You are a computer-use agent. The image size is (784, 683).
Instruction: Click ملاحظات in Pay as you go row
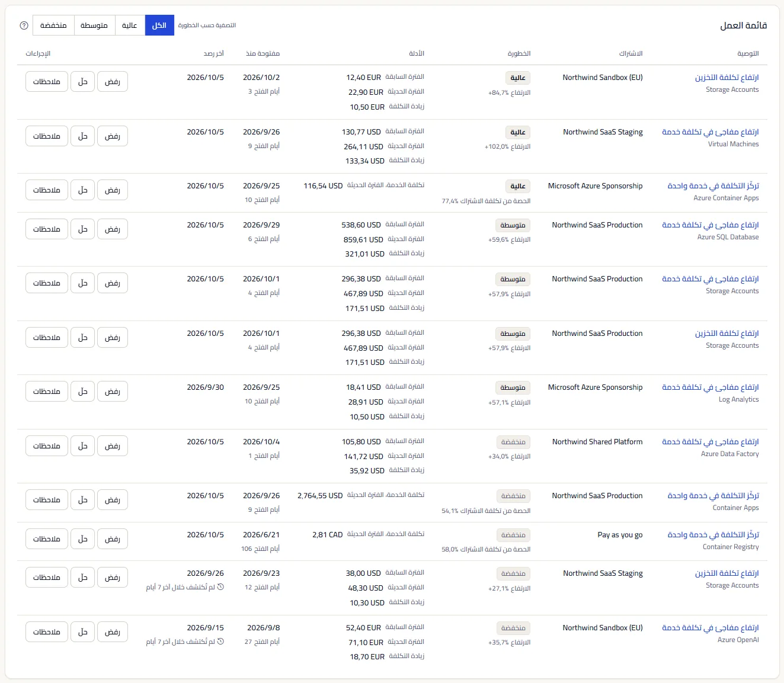(x=47, y=539)
